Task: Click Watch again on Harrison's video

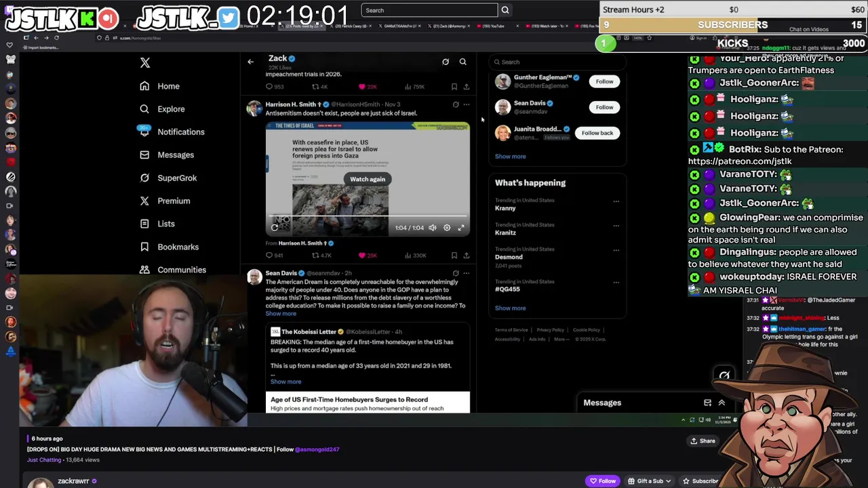Action: (368, 179)
